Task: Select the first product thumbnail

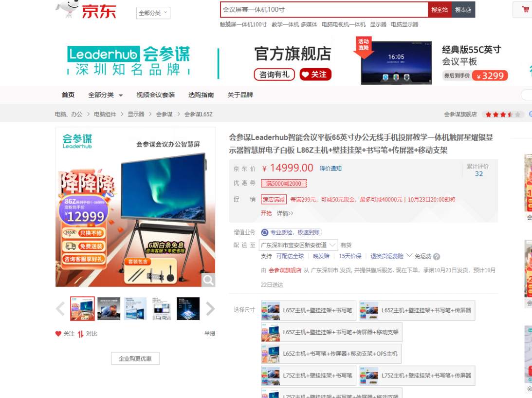Action: pyautogui.click(x=82, y=309)
